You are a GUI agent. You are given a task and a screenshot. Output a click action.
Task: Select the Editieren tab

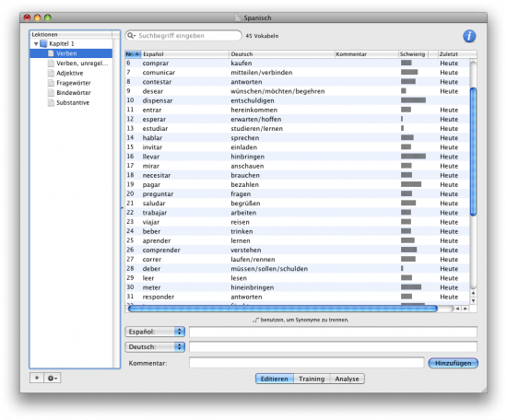[275, 379]
